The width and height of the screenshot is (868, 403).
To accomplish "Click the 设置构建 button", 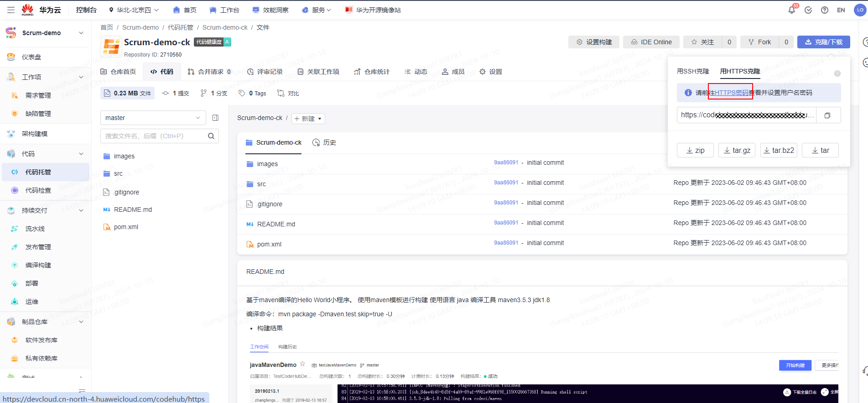I will 594,42.
